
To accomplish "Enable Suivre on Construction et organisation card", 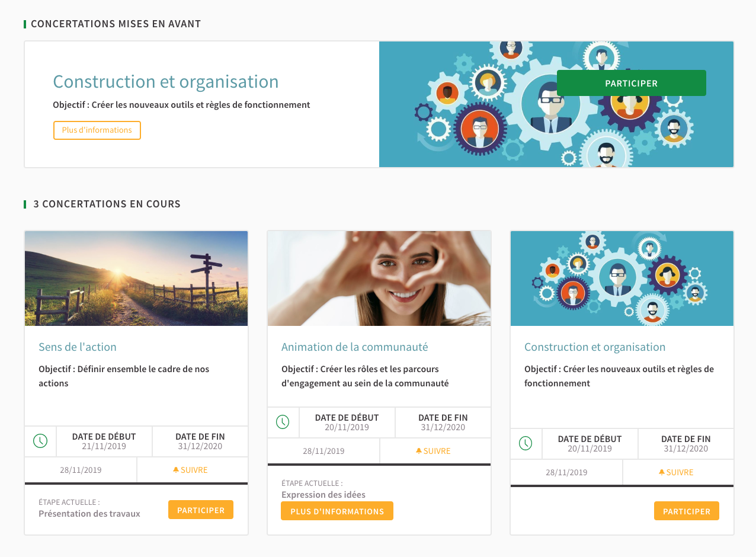I will pos(676,472).
